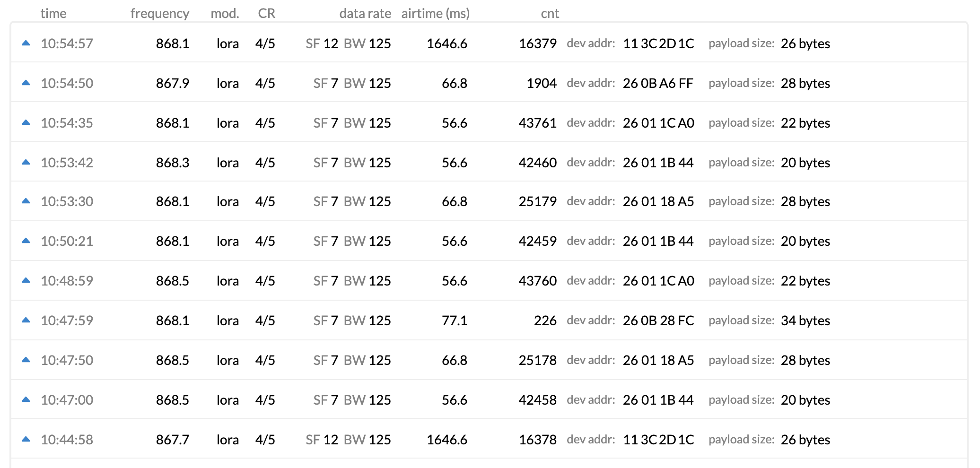Click the frequency column header
980x468 pixels.
[x=160, y=13]
